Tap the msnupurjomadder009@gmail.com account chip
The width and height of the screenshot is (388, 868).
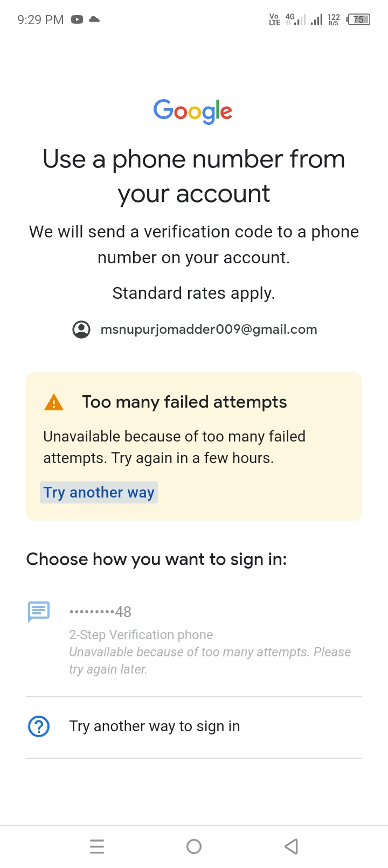tap(195, 330)
